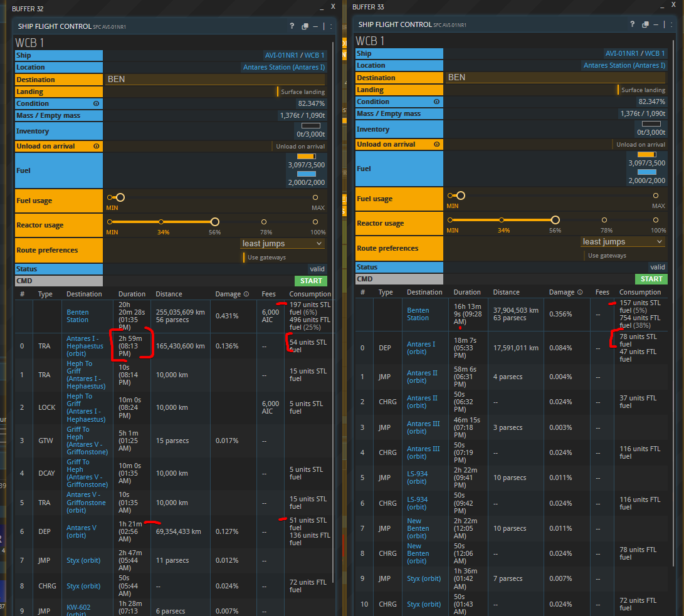Open Antares Station location link, Buffer 32
The height and width of the screenshot is (616, 684).
(283, 67)
